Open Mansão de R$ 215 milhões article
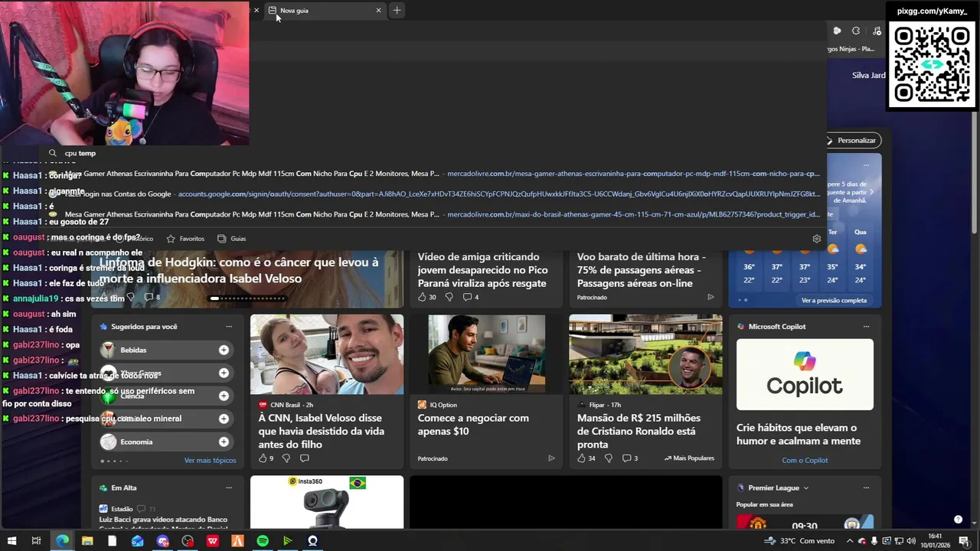The width and height of the screenshot is (980, 551). pos(639,431)
